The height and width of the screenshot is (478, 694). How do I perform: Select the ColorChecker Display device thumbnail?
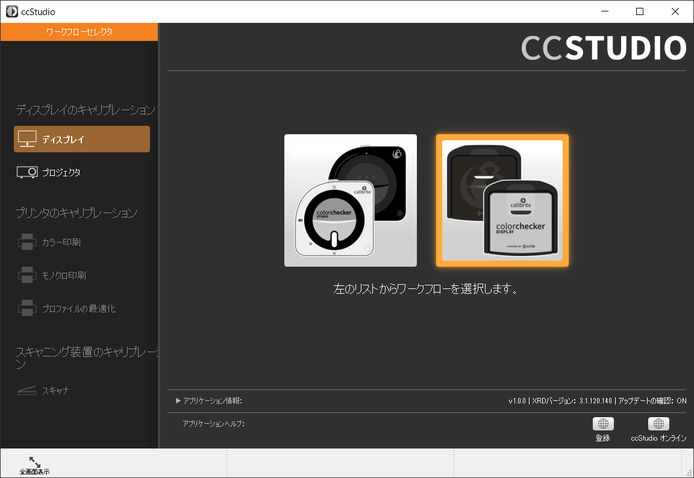click(x=502, y=200)
